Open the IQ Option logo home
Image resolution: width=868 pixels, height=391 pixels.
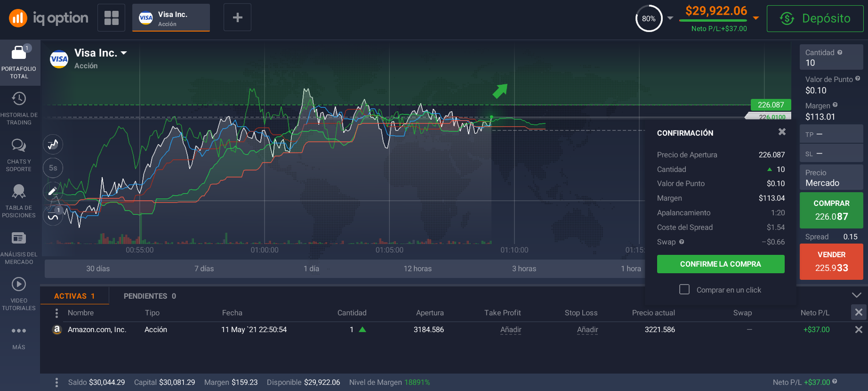tap(48, 18)
